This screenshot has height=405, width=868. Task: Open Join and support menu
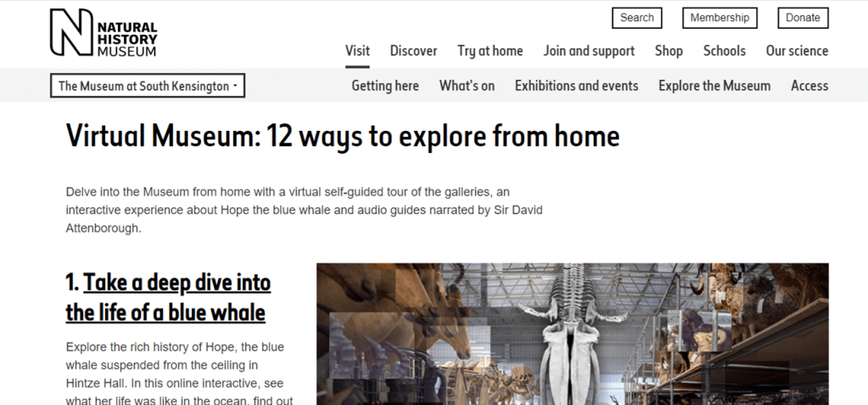coord(589,51)
